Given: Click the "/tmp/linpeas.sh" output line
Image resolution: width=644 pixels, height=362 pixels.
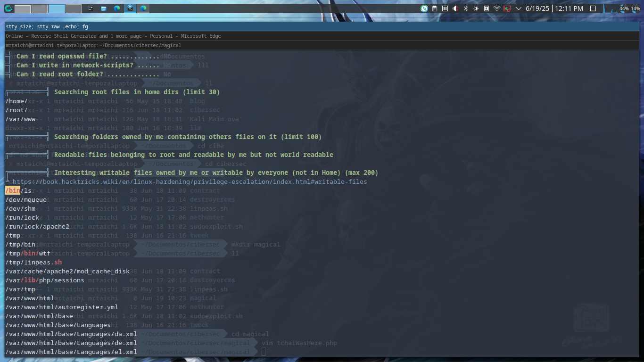Looking at the screenshot, I should coord(33,262).
